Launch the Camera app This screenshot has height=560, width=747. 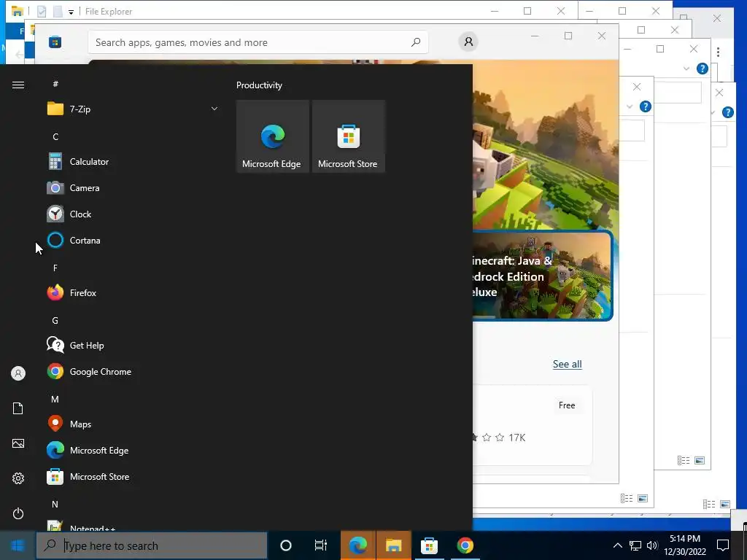[x=133, y=187]
